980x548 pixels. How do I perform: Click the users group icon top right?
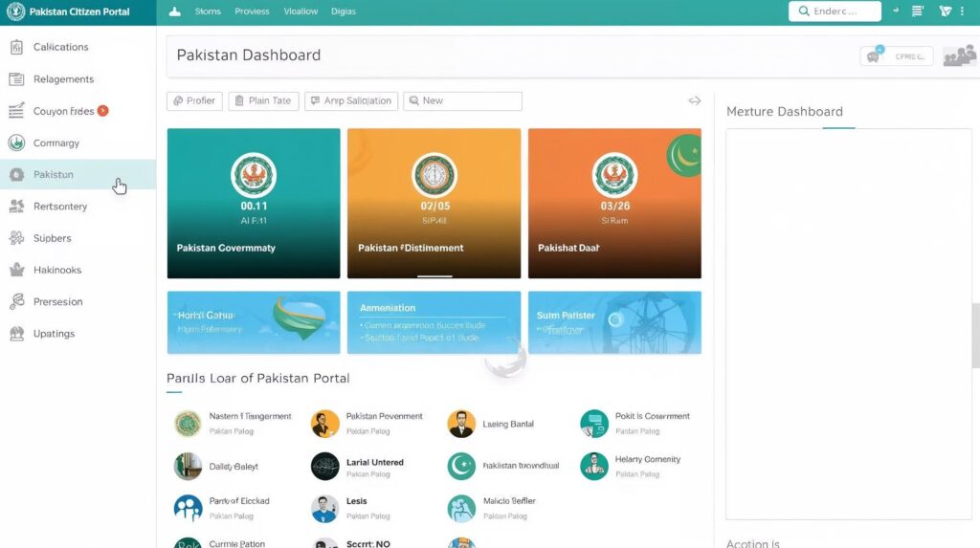tap(959, 55)
